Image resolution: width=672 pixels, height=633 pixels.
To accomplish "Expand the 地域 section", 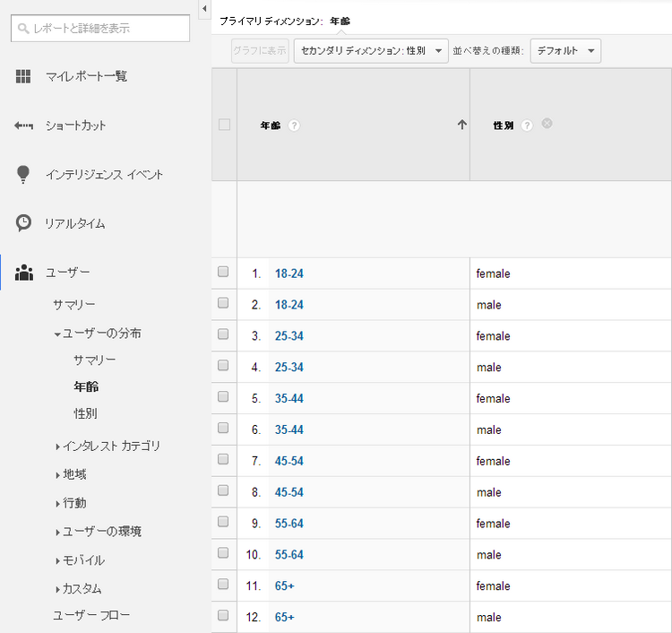I will click(57, 475).
